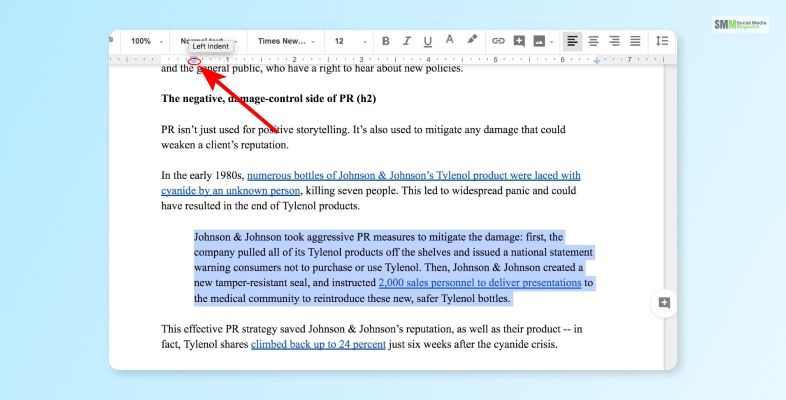This screenshot has height=400, width=786.
Task: Open the climbed back up to 24 percent link
Action: [x=318, y=344]
